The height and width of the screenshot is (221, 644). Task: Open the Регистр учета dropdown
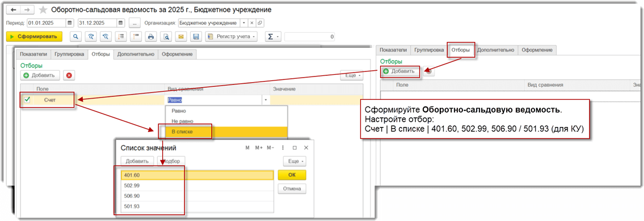tap(231, 36)
